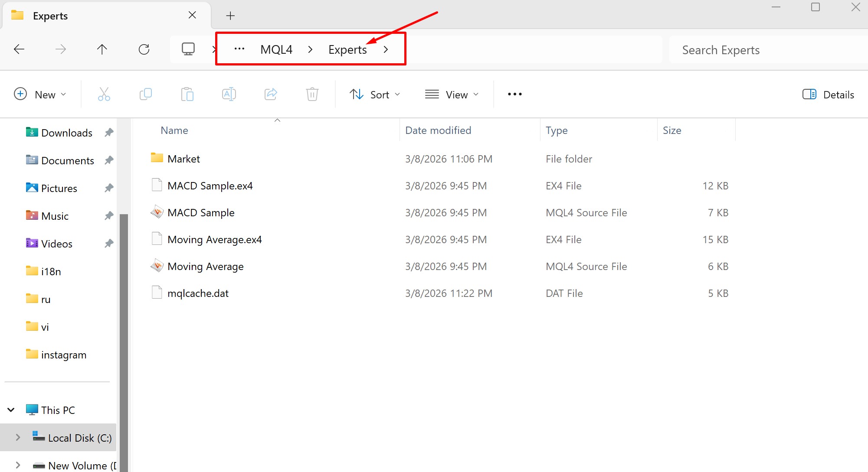Click inside the Search Experts field
Image resolution: width=868 pixels, height=472 pixels.
click(x=737, y=49)
